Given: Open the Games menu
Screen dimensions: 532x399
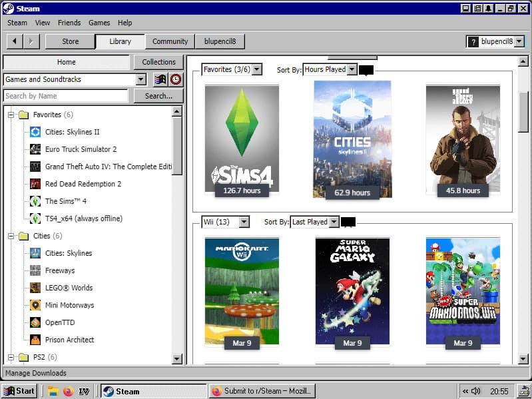Looking at the screenshot, I should [x=99, y=23].
